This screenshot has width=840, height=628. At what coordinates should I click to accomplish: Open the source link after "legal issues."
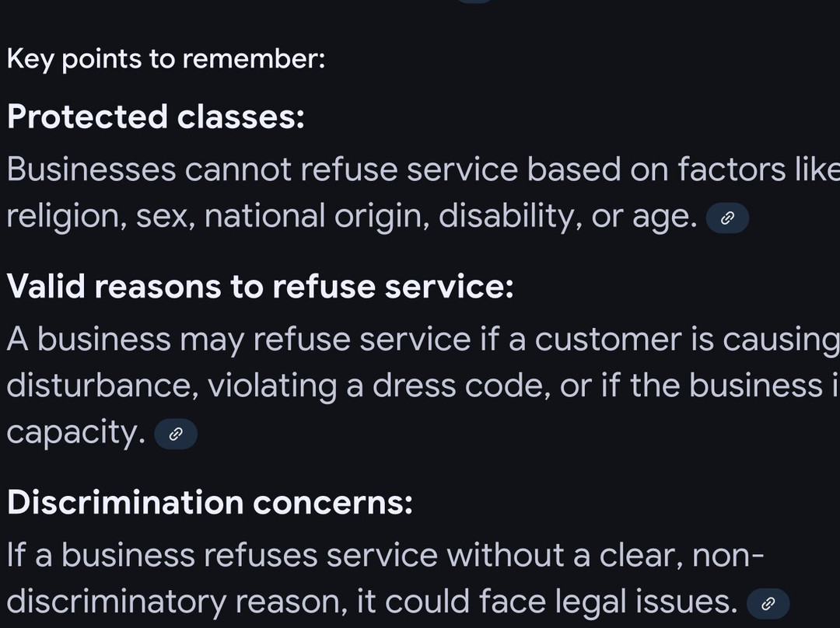(x=768, y=603)
